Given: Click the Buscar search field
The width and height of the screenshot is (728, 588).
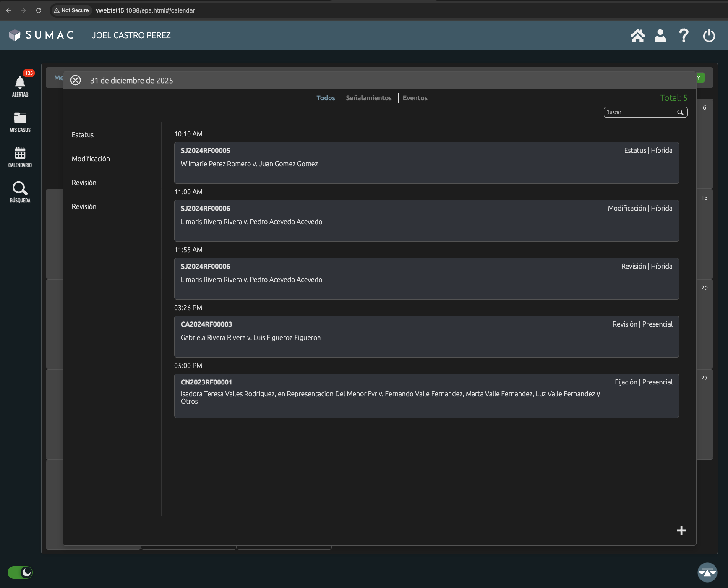Looking at the screenshot, I should 639,112.
